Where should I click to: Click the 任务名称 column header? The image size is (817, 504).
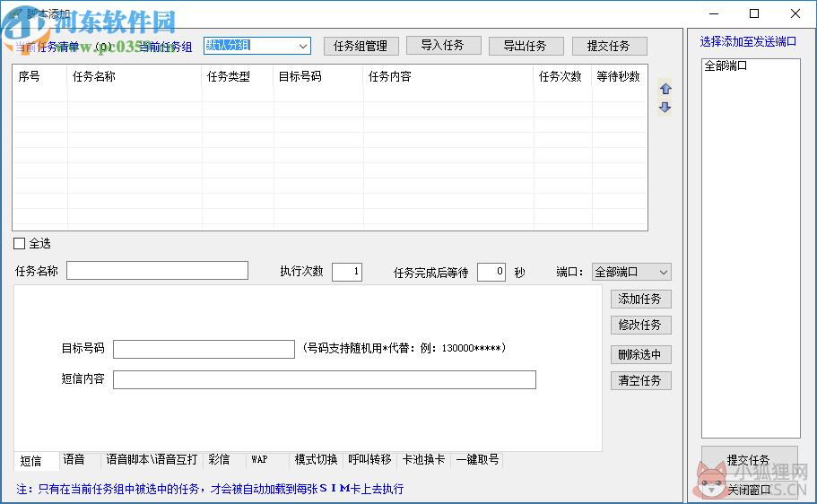point(135,76)
